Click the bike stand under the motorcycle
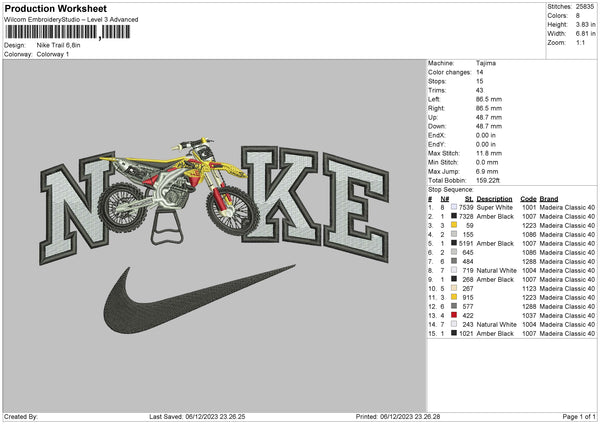Viewport: 600px width, 424px height. pyautogui.click(x=167, y=228)
